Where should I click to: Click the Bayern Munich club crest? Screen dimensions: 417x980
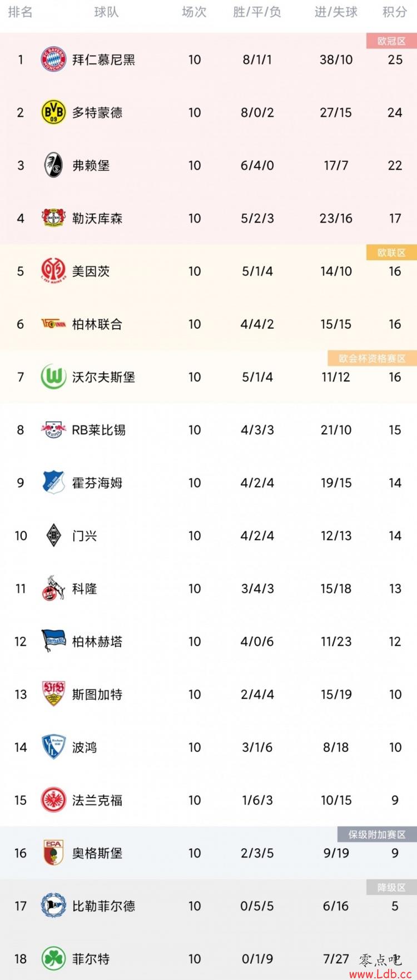coord(54,60)
